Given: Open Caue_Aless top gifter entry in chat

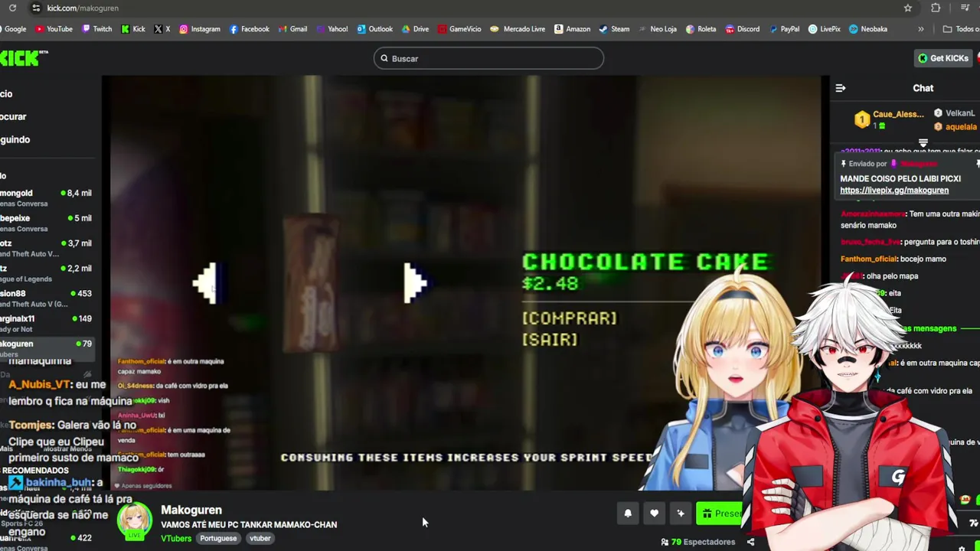Looking at the screenshot, I should [890, 119].
